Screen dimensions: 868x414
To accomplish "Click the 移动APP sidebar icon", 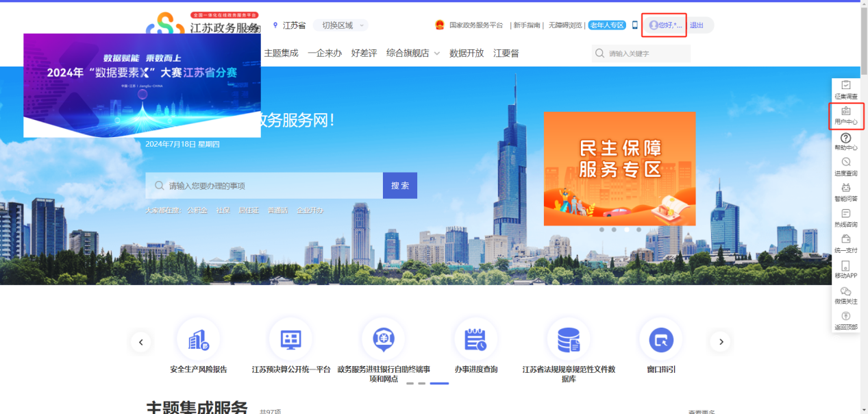I will click(846, 266).
